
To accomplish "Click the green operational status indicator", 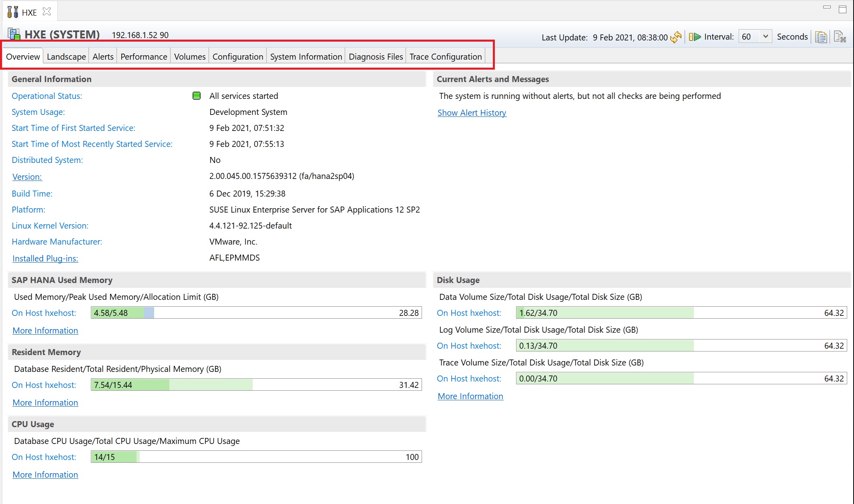I will click(x=197, y=96).
